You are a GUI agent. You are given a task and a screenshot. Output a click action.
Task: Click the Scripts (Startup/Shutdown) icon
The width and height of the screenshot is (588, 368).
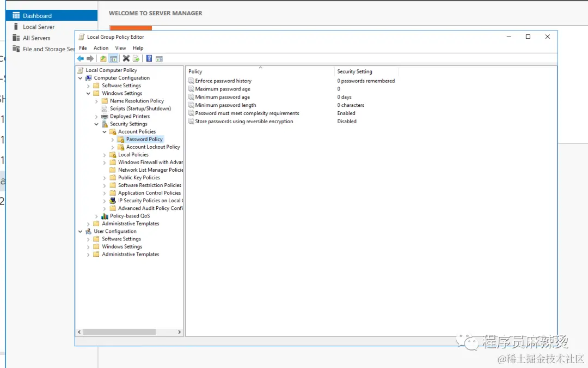pyautogui.click(x=105, y=108)
